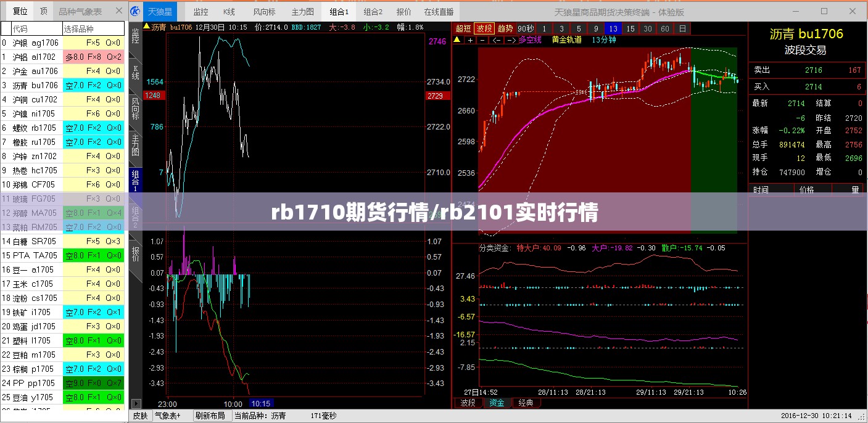The image size is (868, 423).
Task: Select row 沪银 ag1706
Action: click(62, 43)
